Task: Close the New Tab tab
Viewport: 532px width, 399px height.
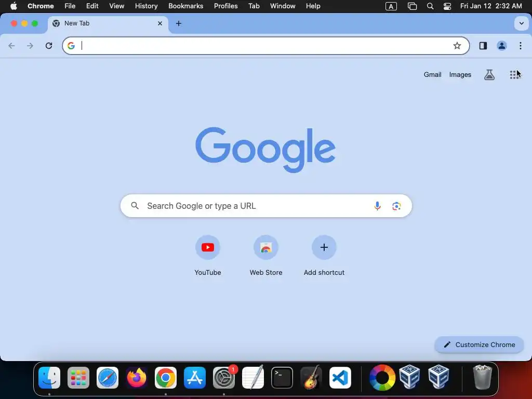Action: 160,23
